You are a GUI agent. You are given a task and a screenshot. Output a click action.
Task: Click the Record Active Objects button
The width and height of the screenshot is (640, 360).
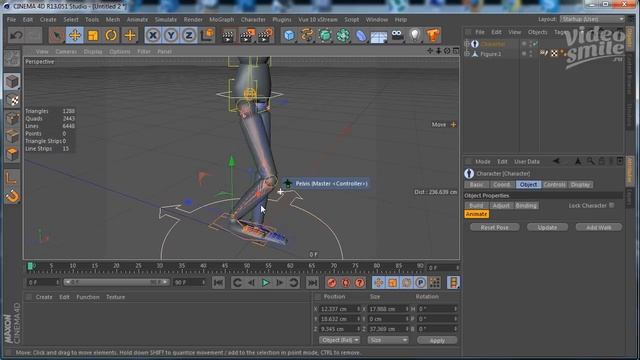(x=332, y=282)
